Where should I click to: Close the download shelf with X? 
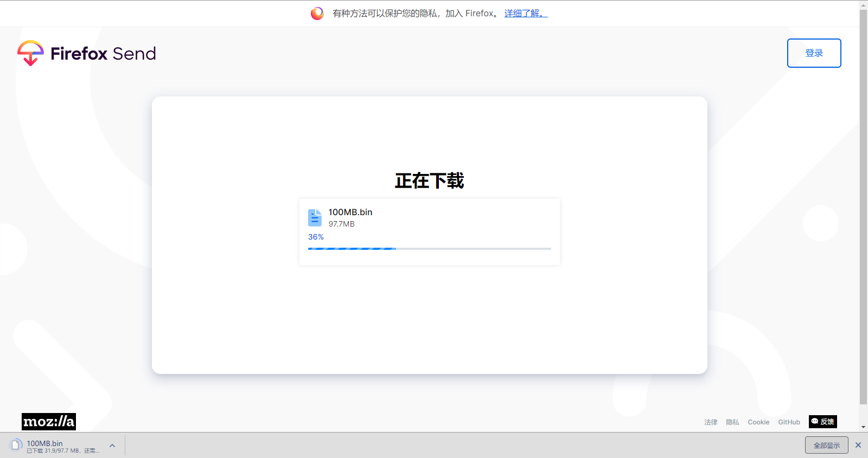click(x=858, y=445)
